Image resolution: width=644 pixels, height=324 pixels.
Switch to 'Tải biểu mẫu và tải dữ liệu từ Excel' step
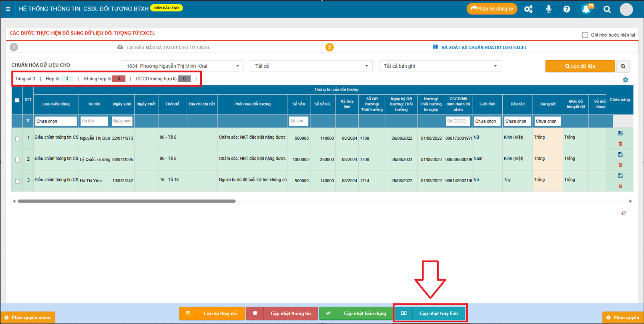click(x=164, y=48)
